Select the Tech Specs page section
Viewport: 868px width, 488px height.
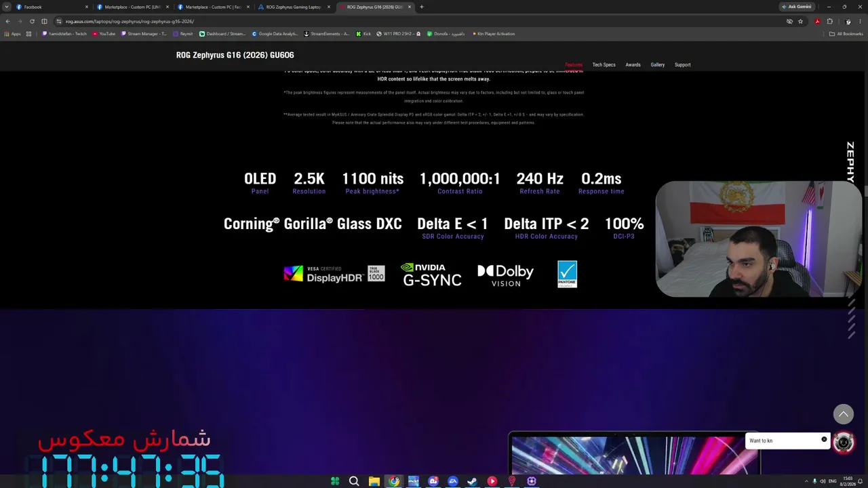click(604, 65)
